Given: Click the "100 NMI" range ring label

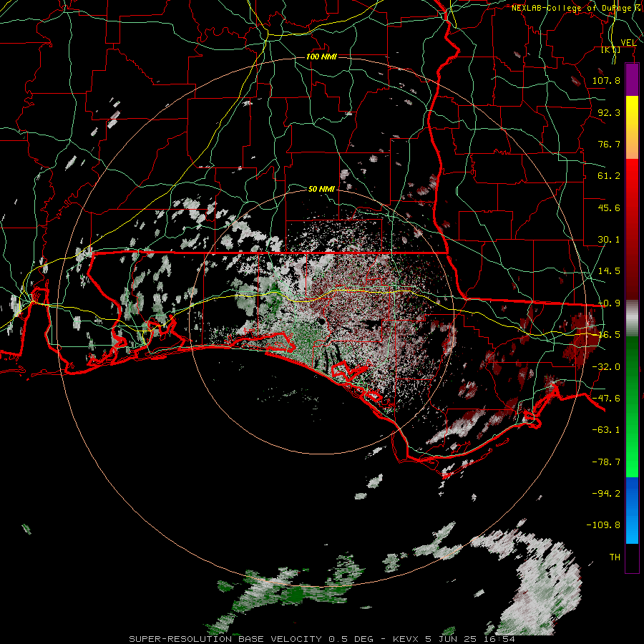Looking at the screenshot, I should click(x=321, y=57).
